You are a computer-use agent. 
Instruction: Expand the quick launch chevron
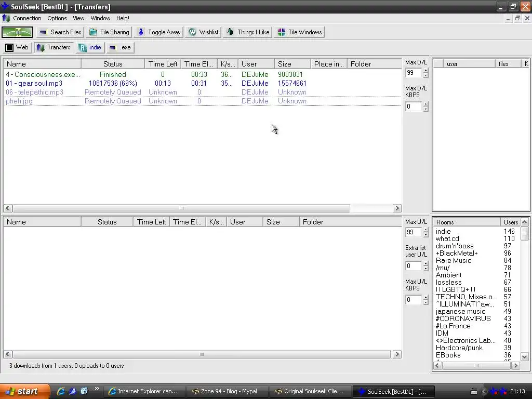click(x=97, y=389)
